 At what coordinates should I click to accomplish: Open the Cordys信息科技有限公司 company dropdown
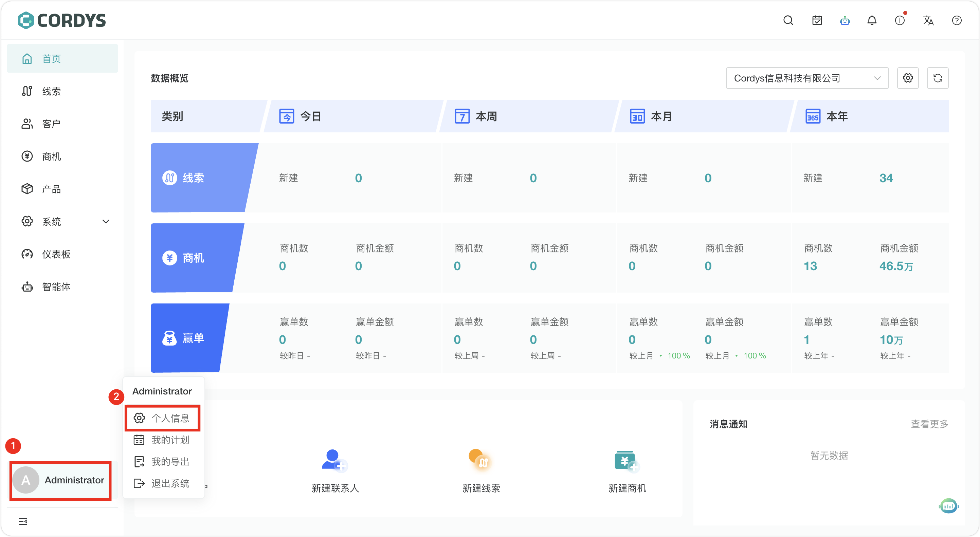pos(806,78)
